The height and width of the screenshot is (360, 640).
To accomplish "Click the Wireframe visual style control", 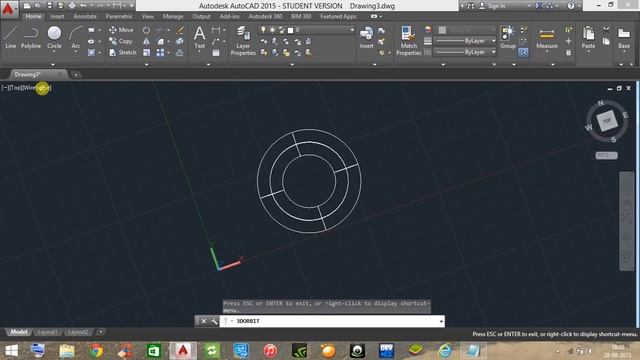I will (37, 88).
